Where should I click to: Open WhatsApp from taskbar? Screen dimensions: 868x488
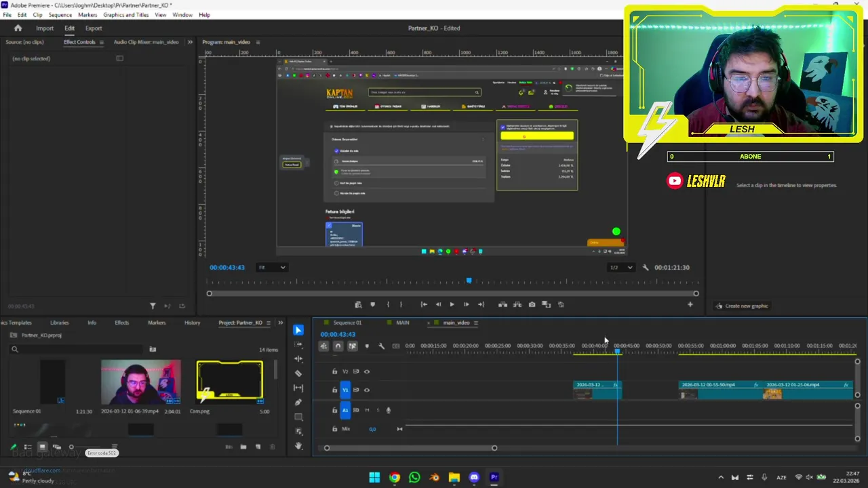[414, 477]
